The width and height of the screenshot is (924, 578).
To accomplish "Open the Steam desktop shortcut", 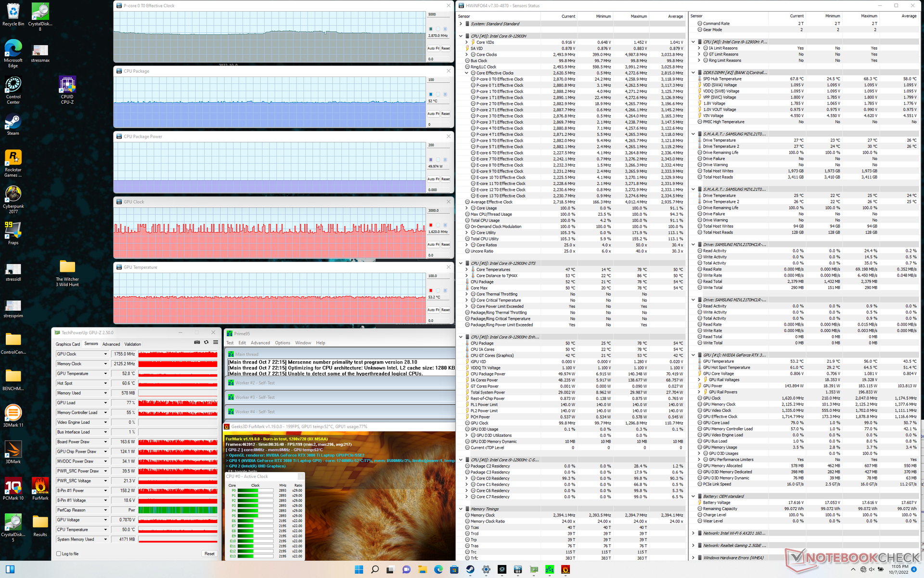I will coord(13,124).
